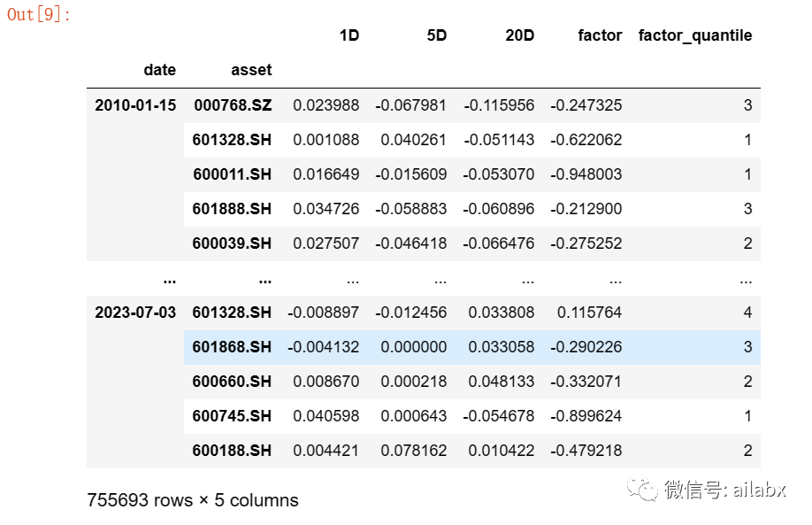The height and width of the screenshot is (525, 812).
Task: Select asset 601868.SH row label
Action: click(x=232, y=347)
